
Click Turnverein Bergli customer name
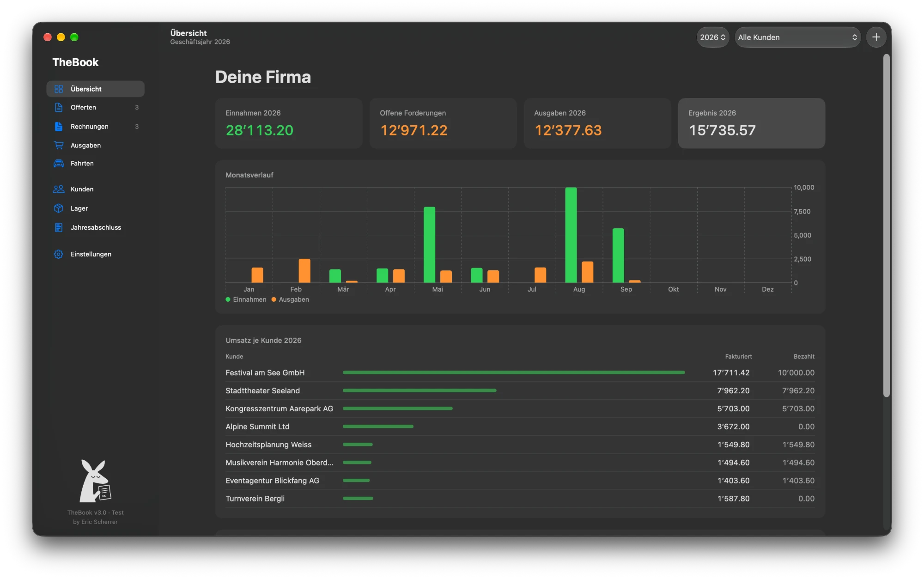point(255,499)
